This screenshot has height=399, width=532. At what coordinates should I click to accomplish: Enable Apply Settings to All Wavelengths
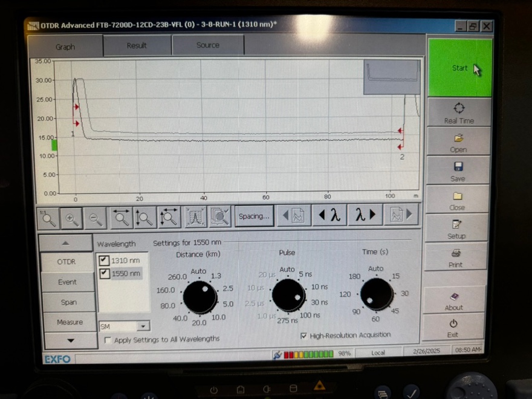pyautogui.click(x=108, y=340)
